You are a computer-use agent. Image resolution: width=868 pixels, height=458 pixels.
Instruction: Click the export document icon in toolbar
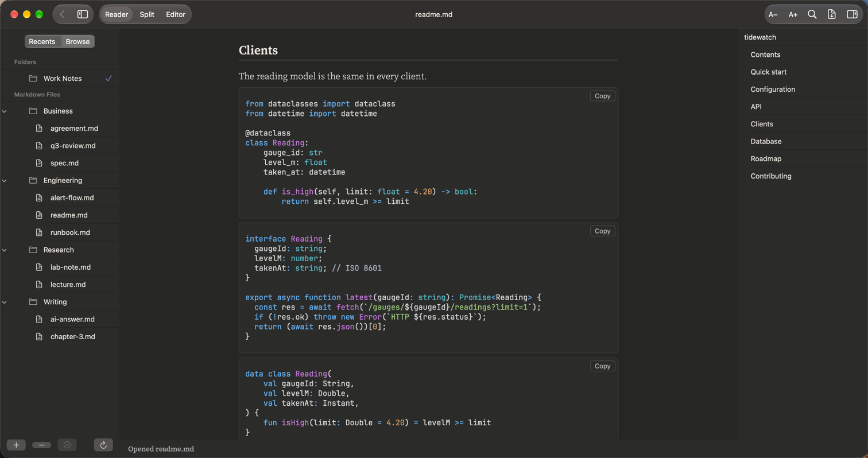832,14
